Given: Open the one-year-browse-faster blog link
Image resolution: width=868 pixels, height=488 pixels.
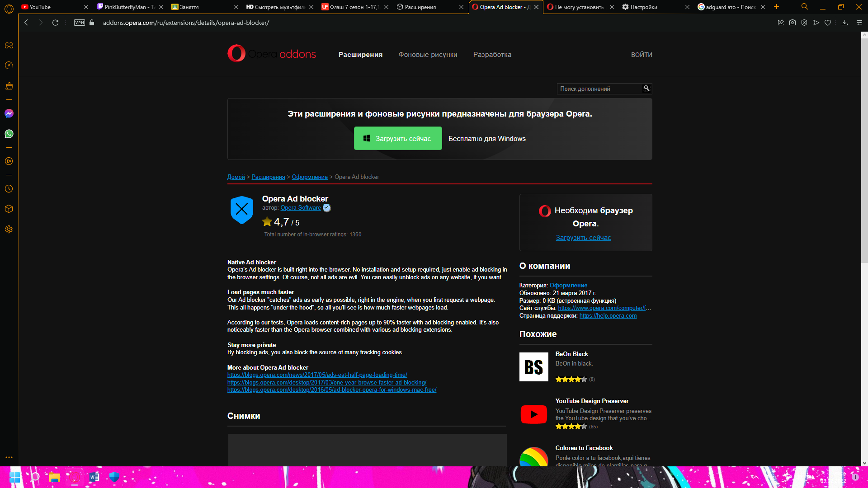Looking at the screenshot, I should pyautogui.click(x=326, y=383).
